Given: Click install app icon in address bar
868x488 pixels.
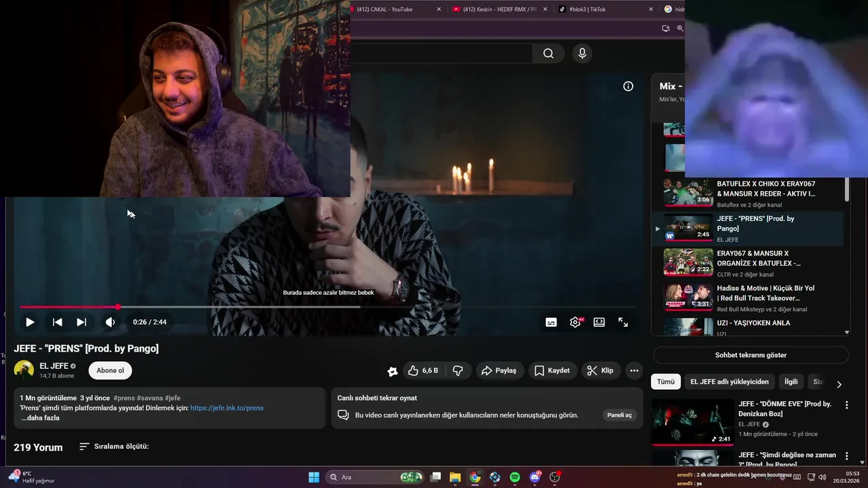Looking at the screenshot, I should pos(666,28).
